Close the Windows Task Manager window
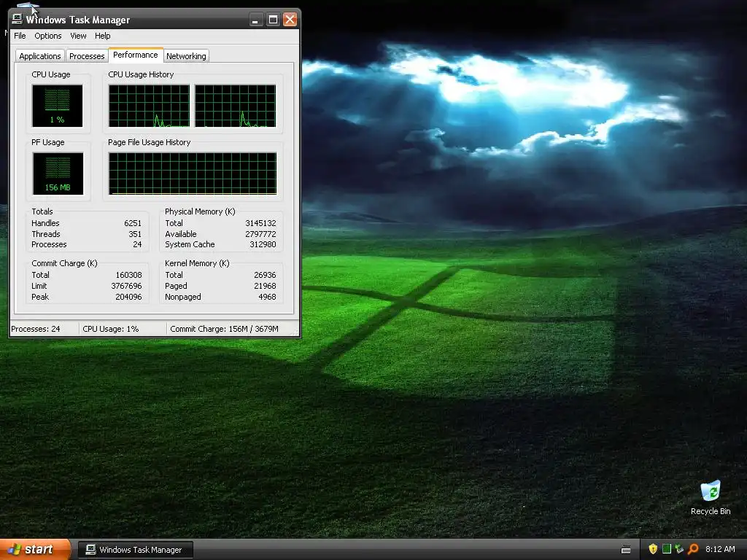 [x=290, y=20]
